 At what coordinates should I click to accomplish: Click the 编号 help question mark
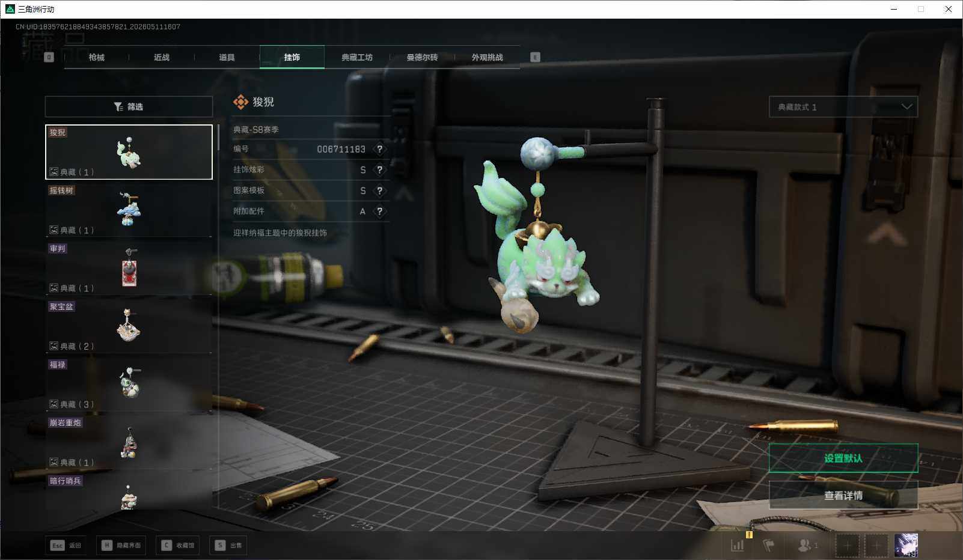(x=379, y=149)
